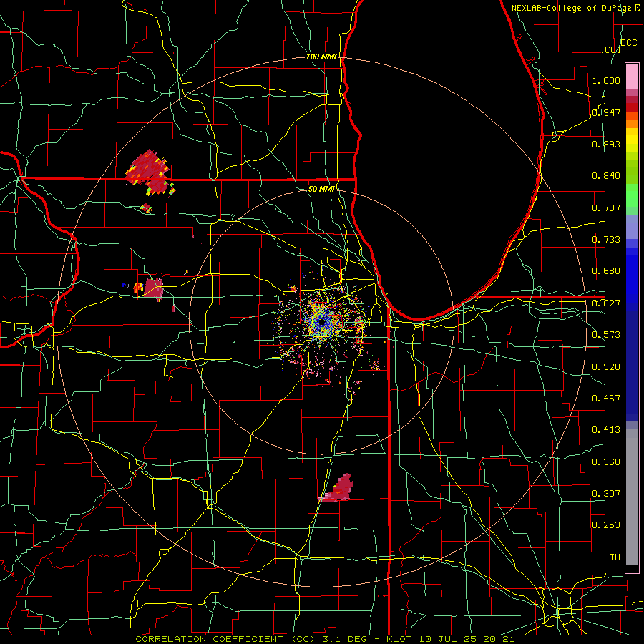Click the 0.413 scale value
644x644 pixels.
tap(606, 430)
